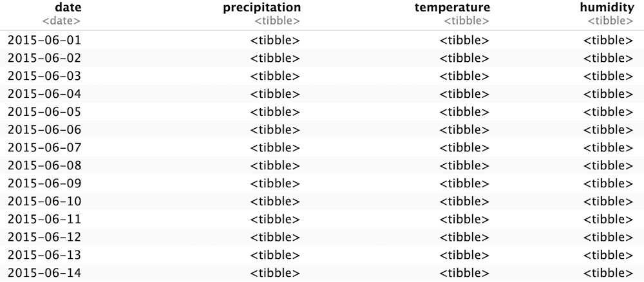Open precipitation tibble for 2015-06-14

point(275,273)
